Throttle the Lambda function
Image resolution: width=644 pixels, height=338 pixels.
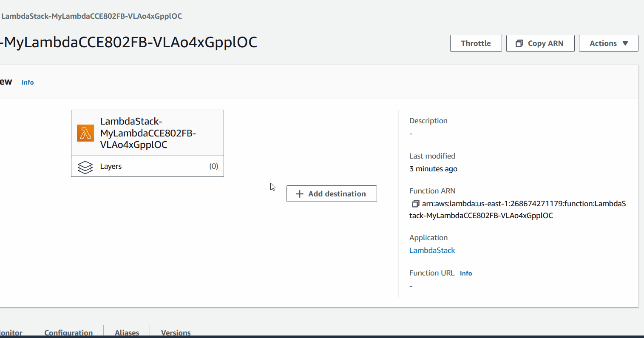coord(476,43)
